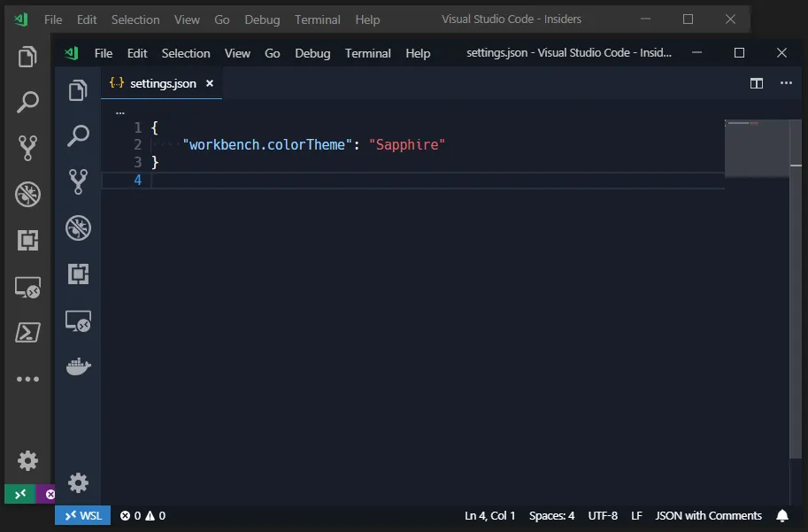Open Source Control icon in back window
808x532 pixels.
click(x=27, y=148)
